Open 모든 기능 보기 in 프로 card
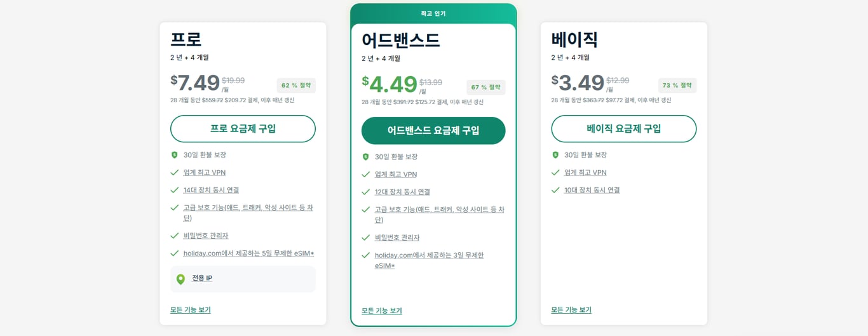This screenshot has width=868, height=336. coord(191,310)
